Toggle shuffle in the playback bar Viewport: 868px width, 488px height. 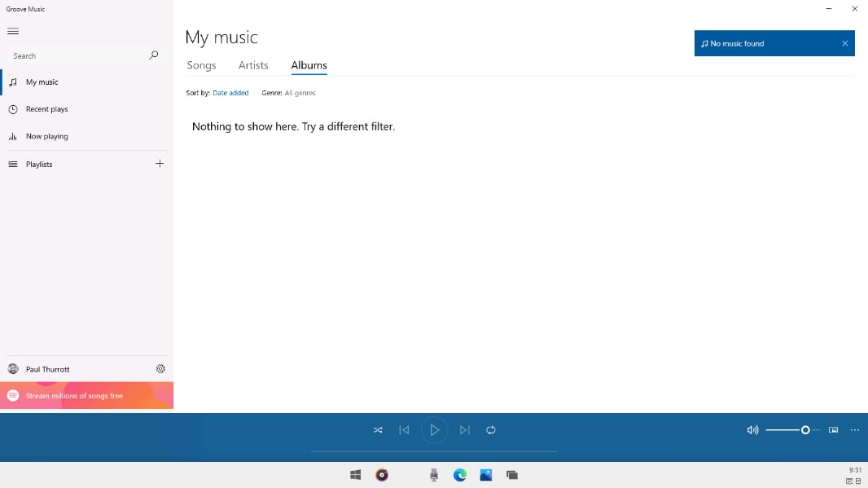[378, 430]
